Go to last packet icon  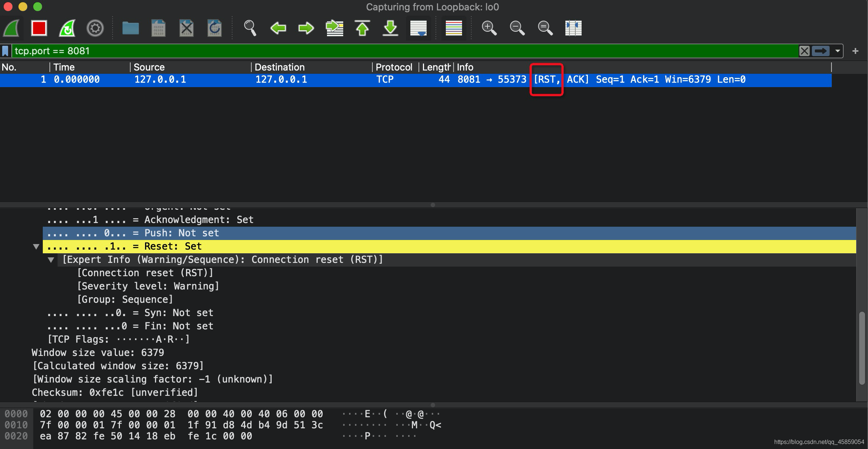(390, 28)
